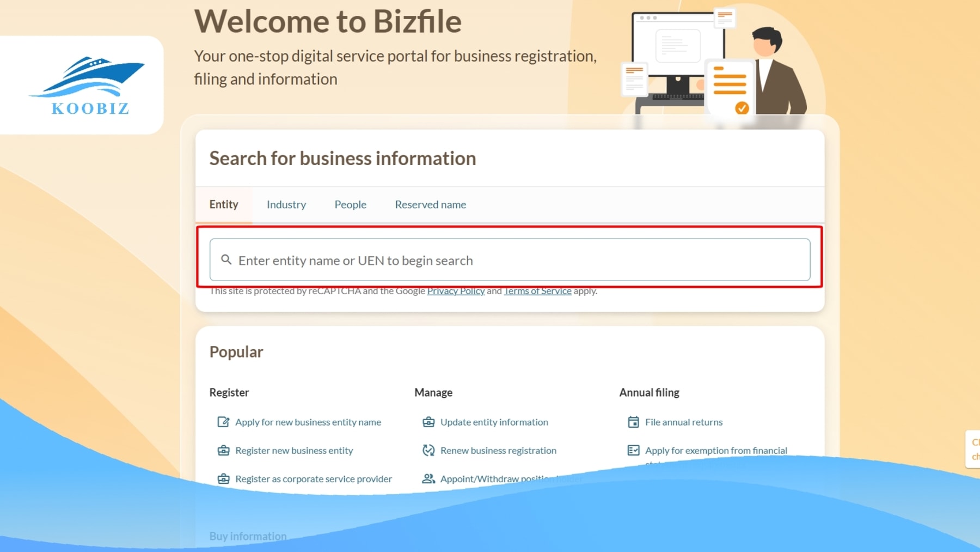980x552 pixels.
Task: Open the Terms of Service link
Action: 537,290
